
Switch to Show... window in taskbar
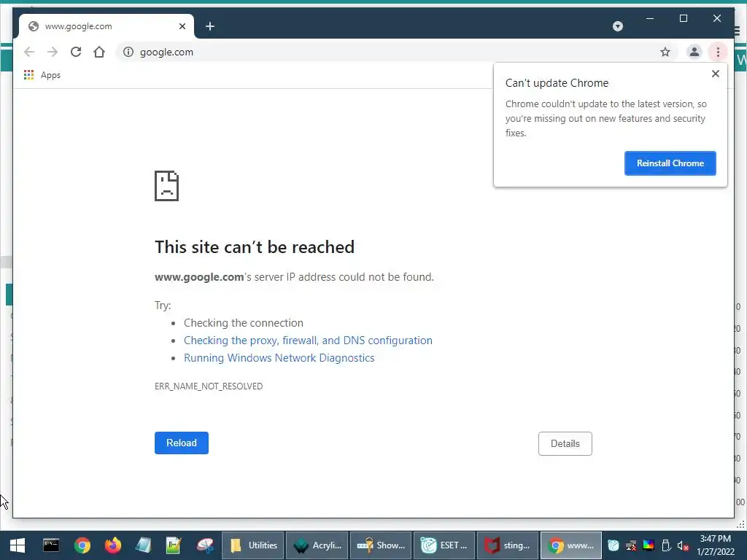tap(381, 545)
